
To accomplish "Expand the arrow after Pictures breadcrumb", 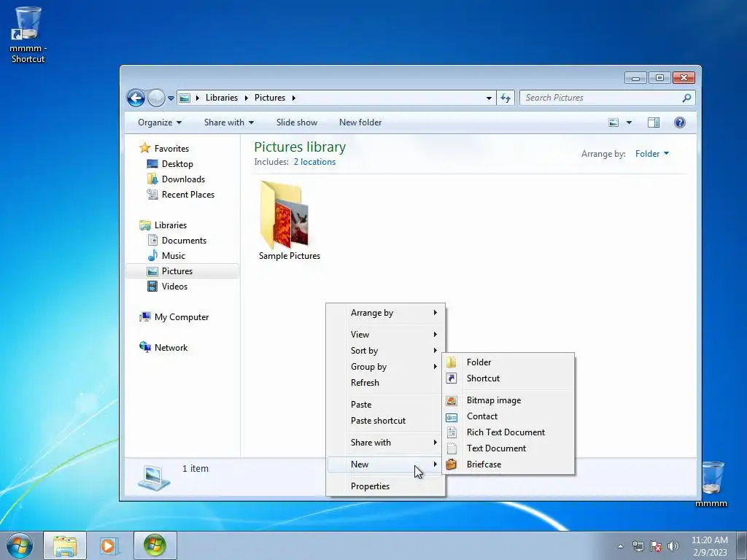I will [x=293, y=98].
